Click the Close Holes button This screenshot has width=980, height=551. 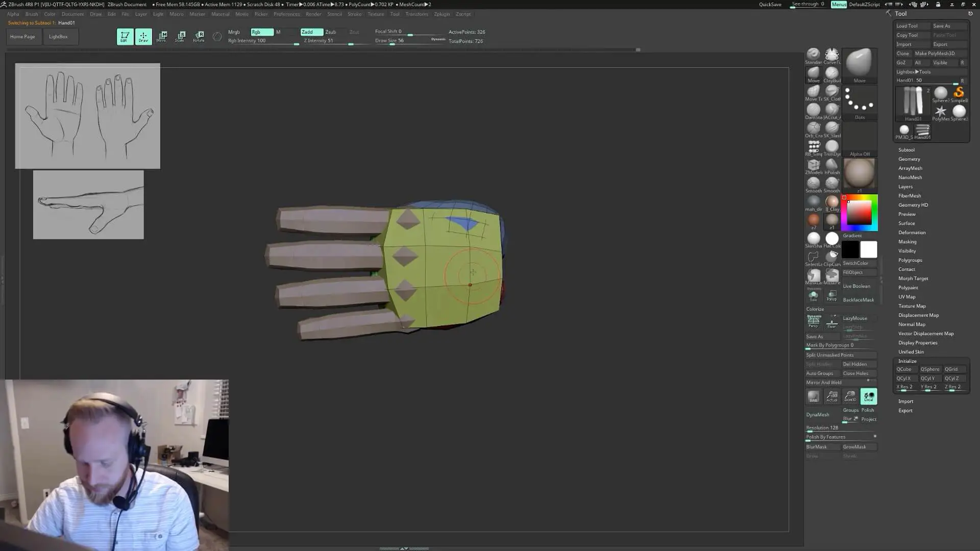point(859,373)
